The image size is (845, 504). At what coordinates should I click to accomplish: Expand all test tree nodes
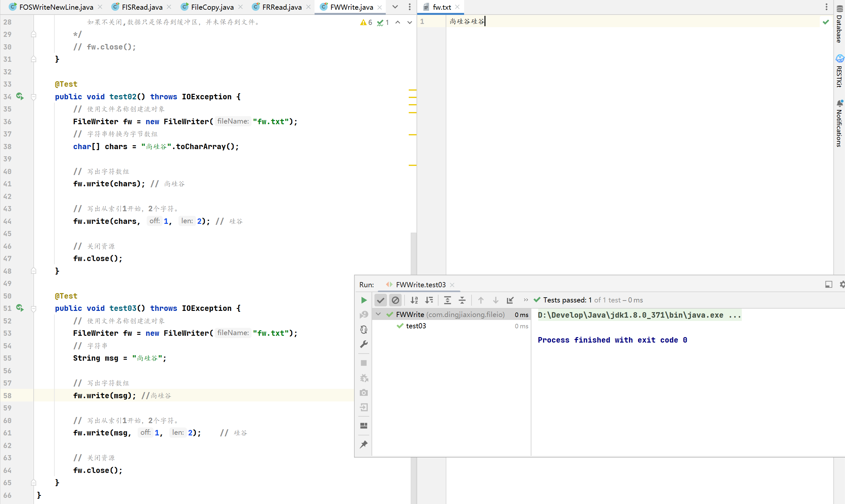[448, 300]
